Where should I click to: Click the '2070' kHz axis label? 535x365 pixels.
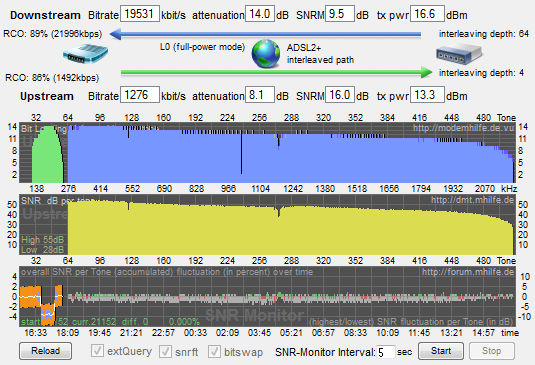485,189
